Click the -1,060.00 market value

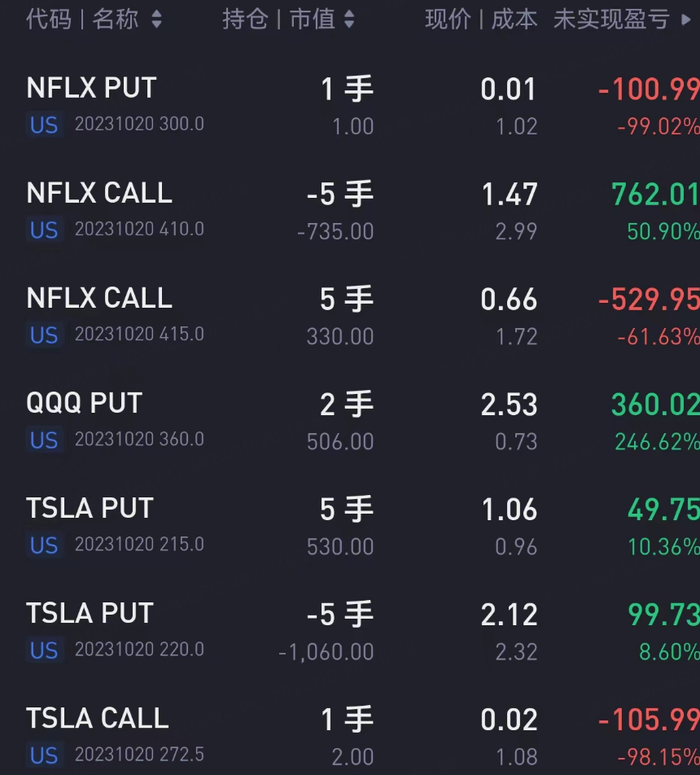point(326,652)
